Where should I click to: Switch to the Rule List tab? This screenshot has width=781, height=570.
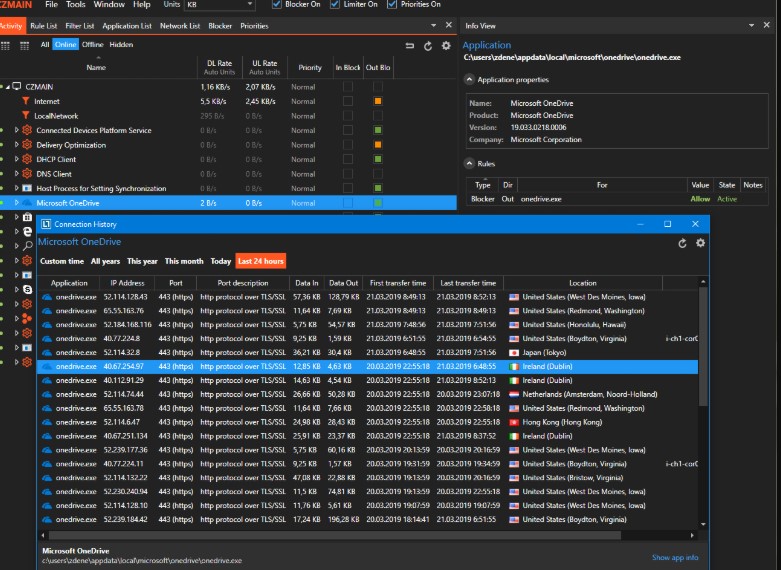pyautogui.click(x=44, y=25)
